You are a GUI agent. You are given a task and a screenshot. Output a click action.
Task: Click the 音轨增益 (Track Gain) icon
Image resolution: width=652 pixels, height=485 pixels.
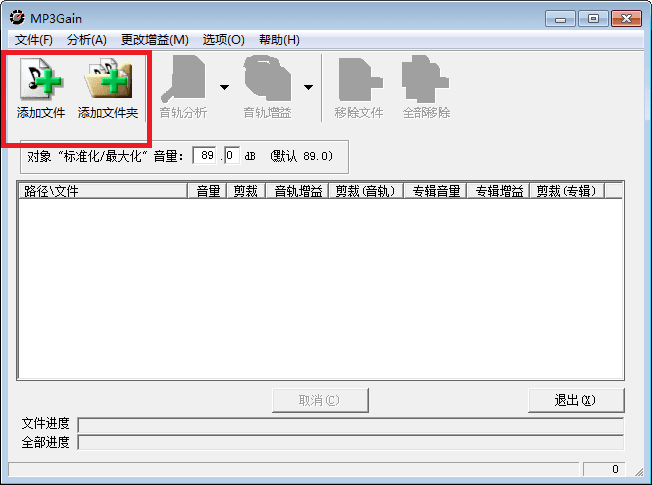click(267, 78)
